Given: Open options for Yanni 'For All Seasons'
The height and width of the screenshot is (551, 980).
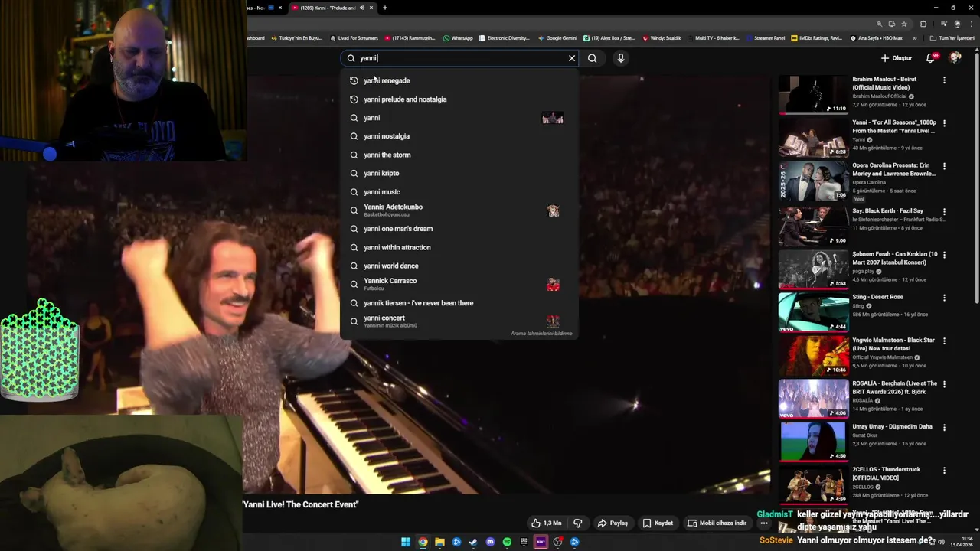Looking at the screenshot, I should (944, 122).
